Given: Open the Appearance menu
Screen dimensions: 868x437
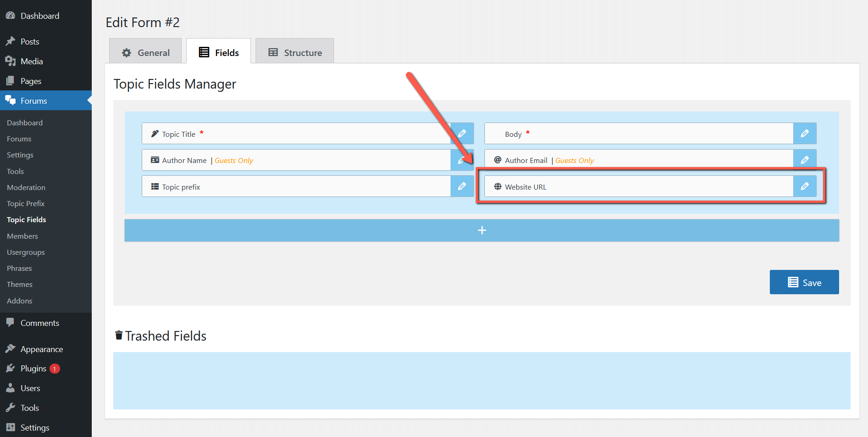Looking at the screenshot, I should click(41, 349).
